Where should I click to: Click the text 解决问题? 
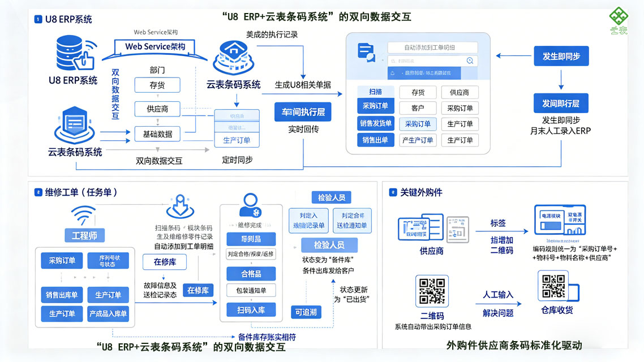coord(498,313)
